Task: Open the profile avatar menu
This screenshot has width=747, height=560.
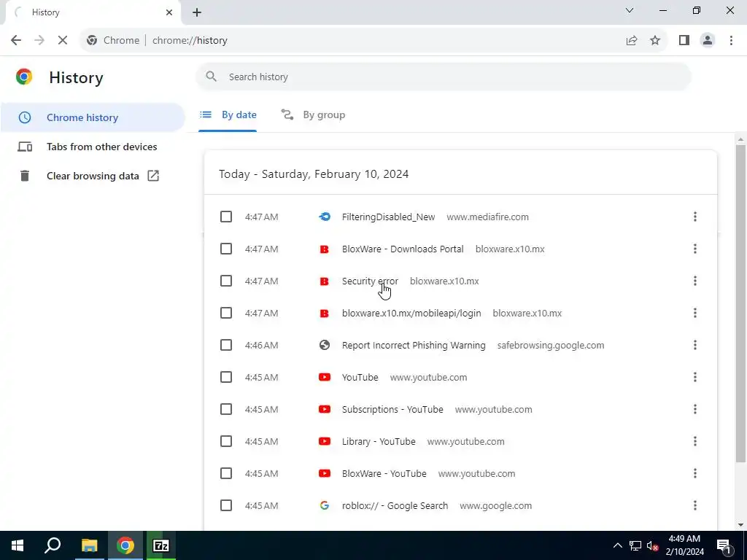Action: click(x=708, y=41)
